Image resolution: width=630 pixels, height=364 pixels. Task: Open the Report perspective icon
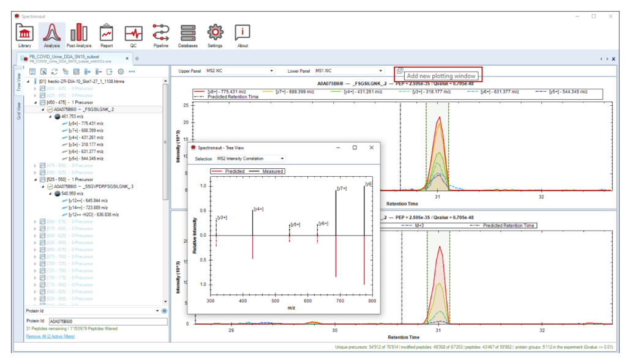tap(107, 35)
